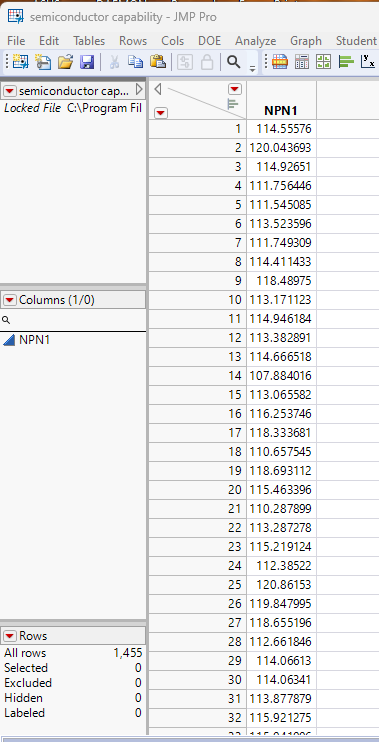This screenshot has width=379, height=742.
Task: Click the New Data Table icon
Action: pos(20,62)
